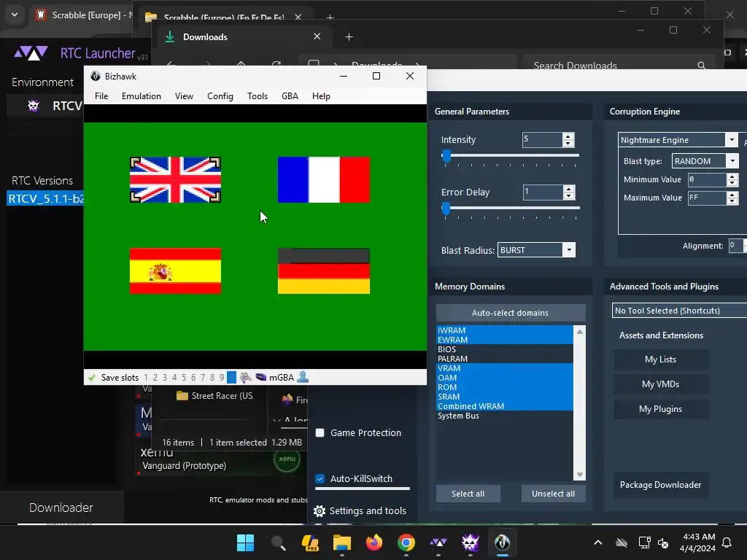Deselect VRAM memory domain
747x560 pixels.
[x=505, y=368]
